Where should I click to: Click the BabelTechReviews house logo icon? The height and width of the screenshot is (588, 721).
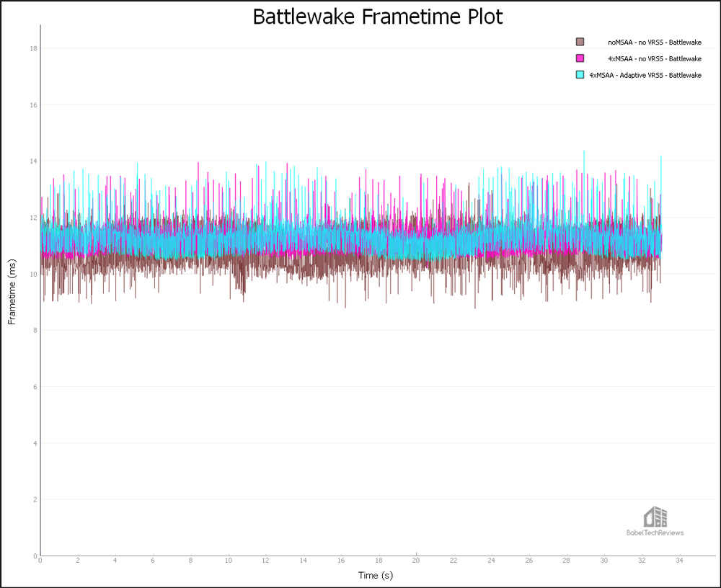point(655,517)
